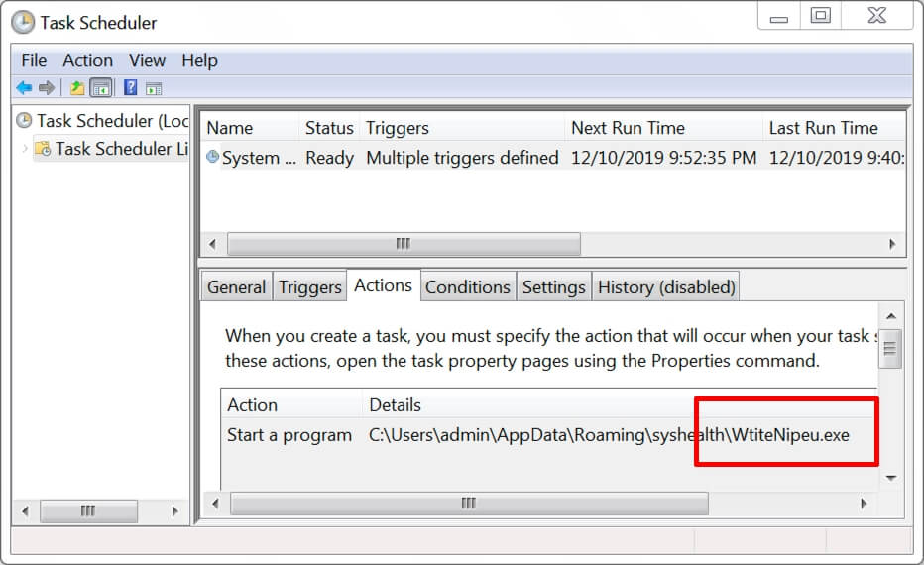Click the blue Back arrow toolbar icon
This screenshot has width=924, height=565.
click(24, 88)
